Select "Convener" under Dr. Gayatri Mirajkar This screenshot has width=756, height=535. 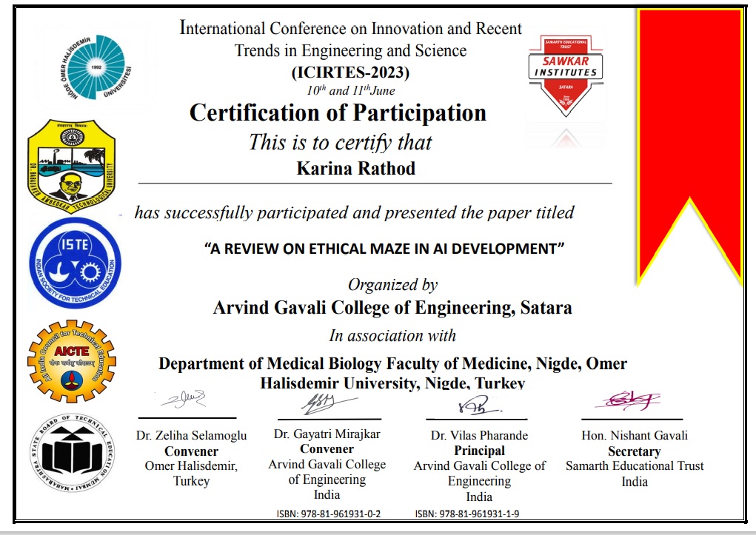pyautogui.click(x=327, y=449)
